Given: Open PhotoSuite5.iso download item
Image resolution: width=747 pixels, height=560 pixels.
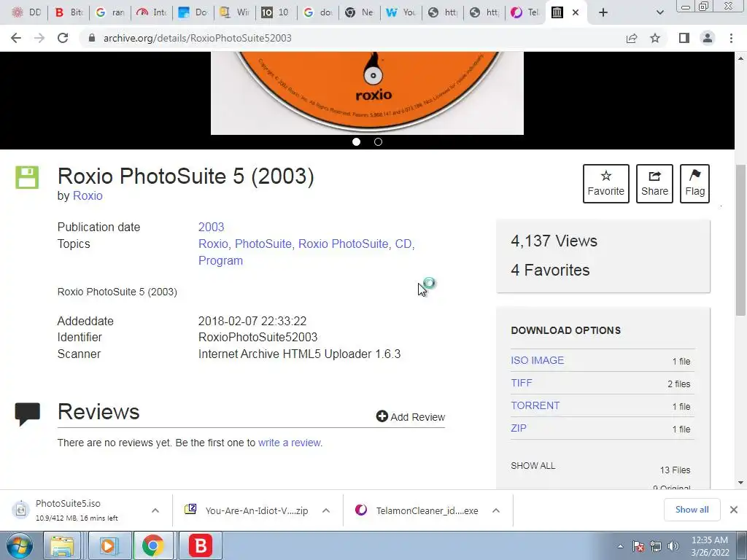Looking at the screenshot, I should click(x=76, y=510).
